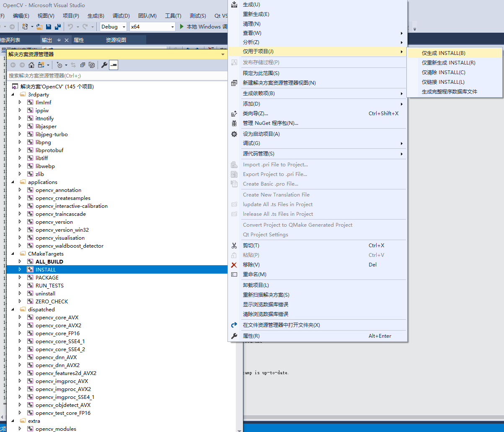Expand the opencv_modules project node
Image resolution: width=504 pixels, height=432 pixels.
coord(20,429)
